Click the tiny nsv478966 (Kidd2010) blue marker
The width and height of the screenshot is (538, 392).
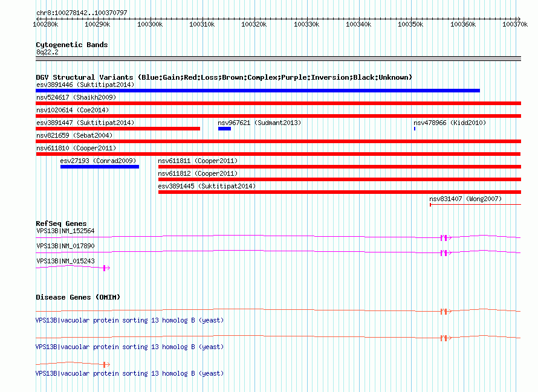[x=415, y=129]
